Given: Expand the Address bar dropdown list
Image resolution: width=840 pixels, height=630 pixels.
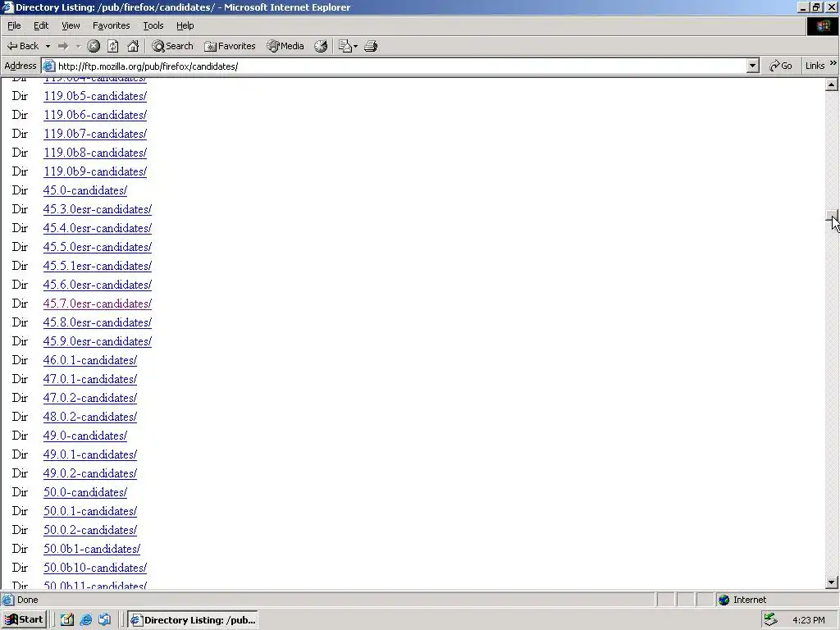Looking at the screenshot, I should click(x=753, y=66).
